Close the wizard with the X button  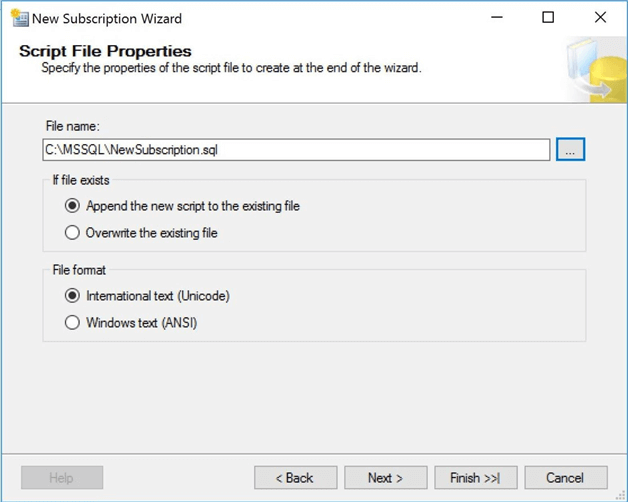point(599,18)
